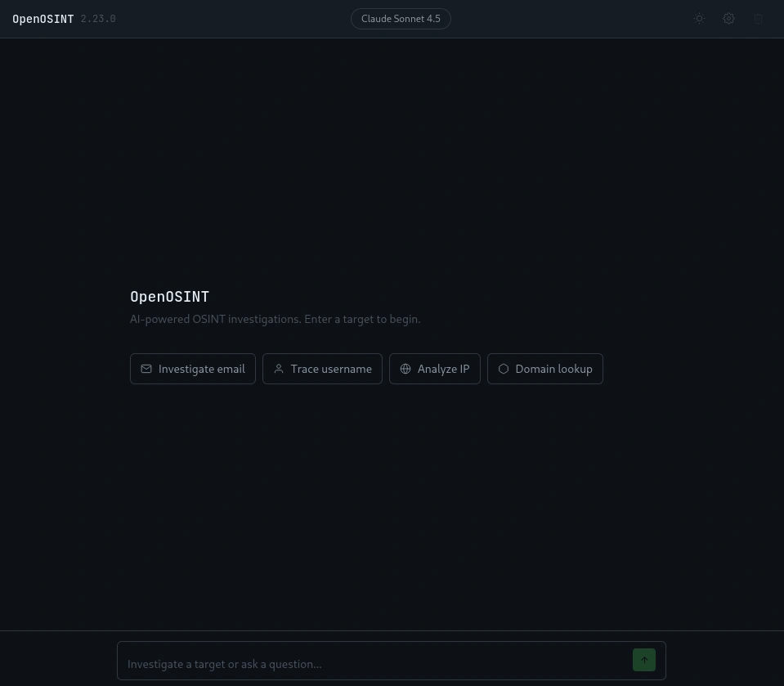Screen dimensions: 784x686
Task: Click the OpenOSINT logo in the header
Action: (43, 19)
